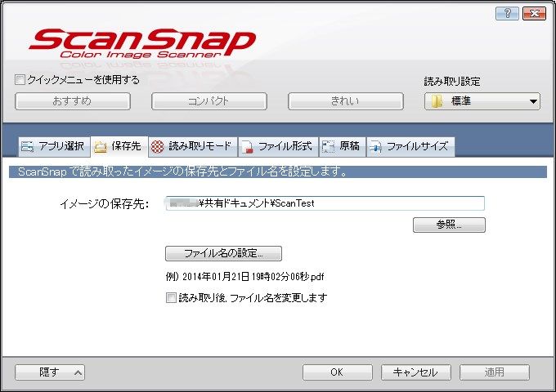Close the ScanSnap settings window
The width and height of the screenshot is (556, 392).
[534, 13]
